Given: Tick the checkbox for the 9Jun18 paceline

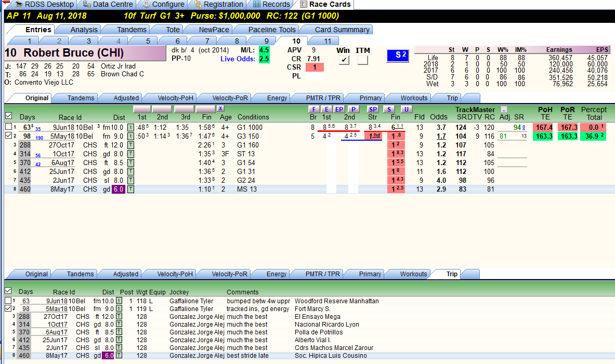Looking at the screenshot, I should (8, 127).
